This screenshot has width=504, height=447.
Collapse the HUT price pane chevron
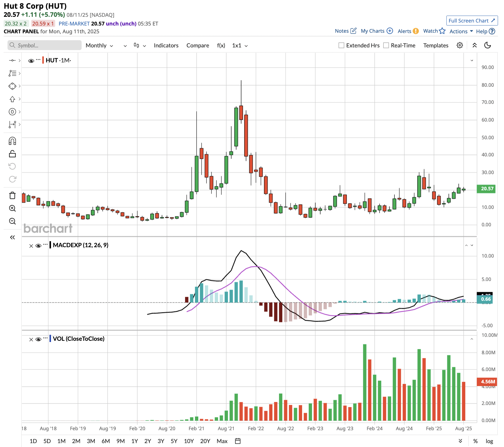[x=472, y=61]
